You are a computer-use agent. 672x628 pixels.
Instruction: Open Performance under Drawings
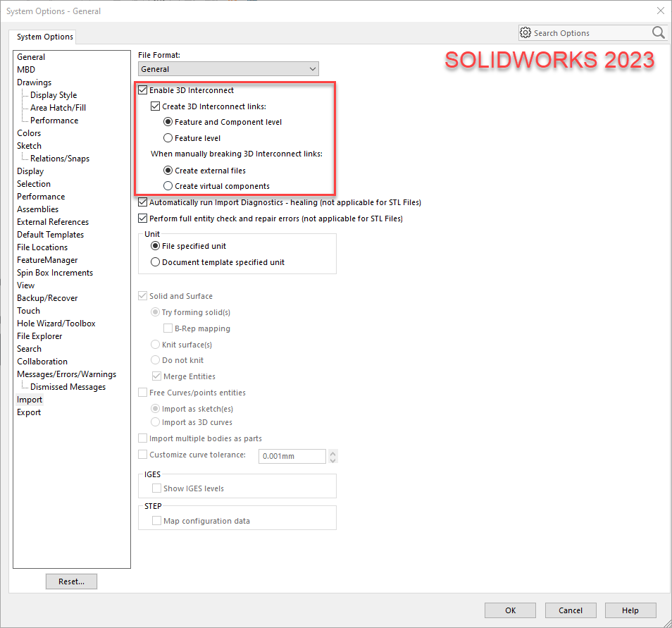click(54, 121)
